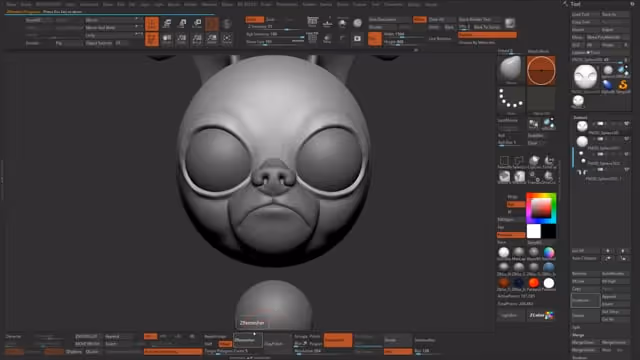The height and width of the screenshot is (360, 640).
Task: Adjust the Target Polygons Count slider
Action: click(x=233, y=351)
